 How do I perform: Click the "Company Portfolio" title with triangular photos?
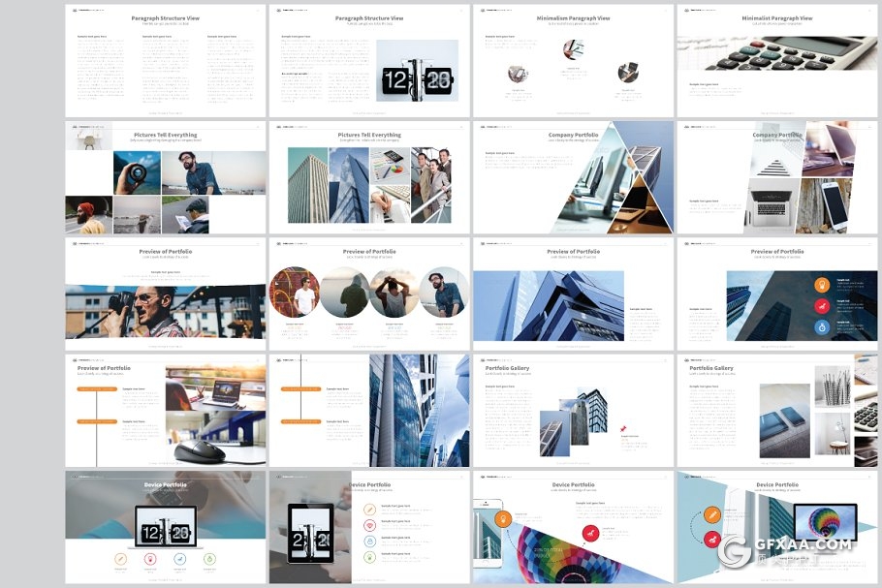click(x=573, y=135)
